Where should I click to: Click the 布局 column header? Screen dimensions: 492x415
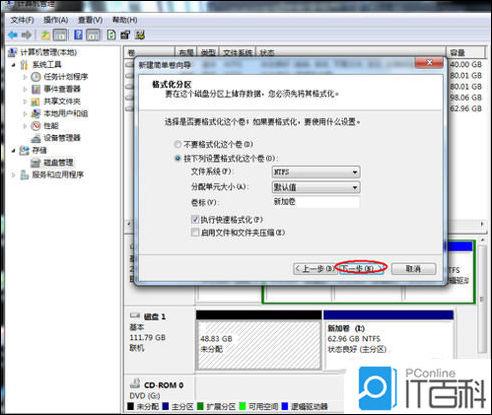[186, 53]
